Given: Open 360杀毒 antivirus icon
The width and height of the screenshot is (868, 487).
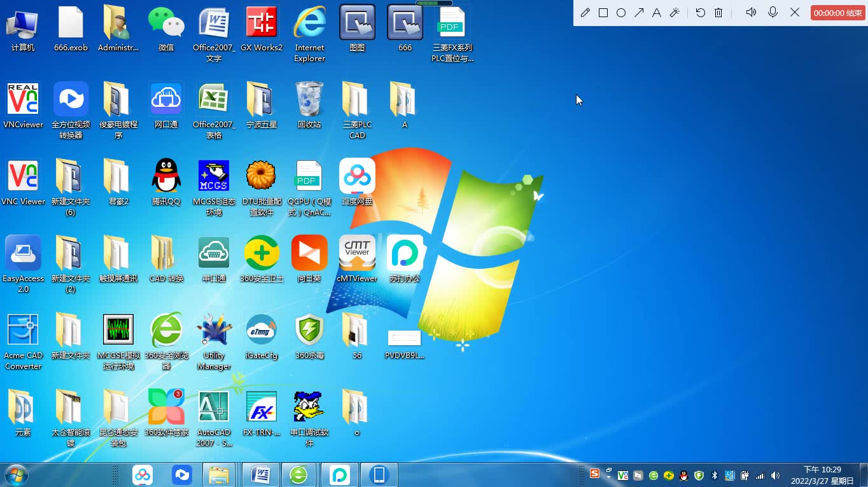Looking at the screenshot, I should [309, 336].
